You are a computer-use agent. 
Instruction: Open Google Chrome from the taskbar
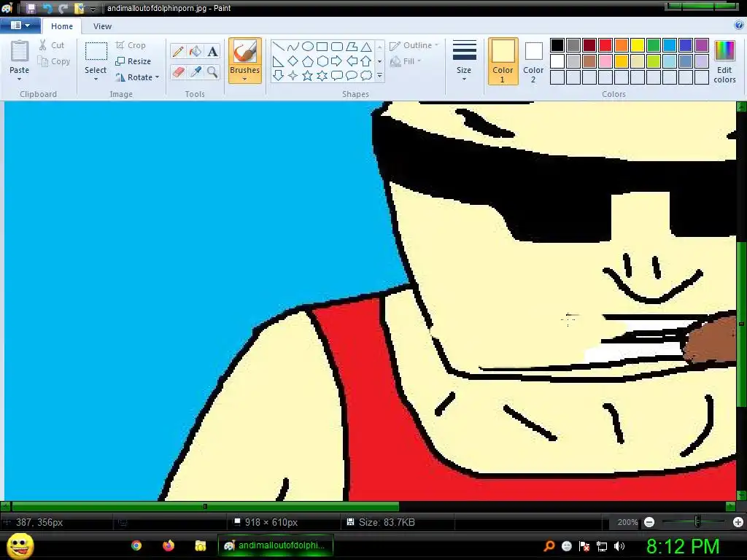(136, 545)
